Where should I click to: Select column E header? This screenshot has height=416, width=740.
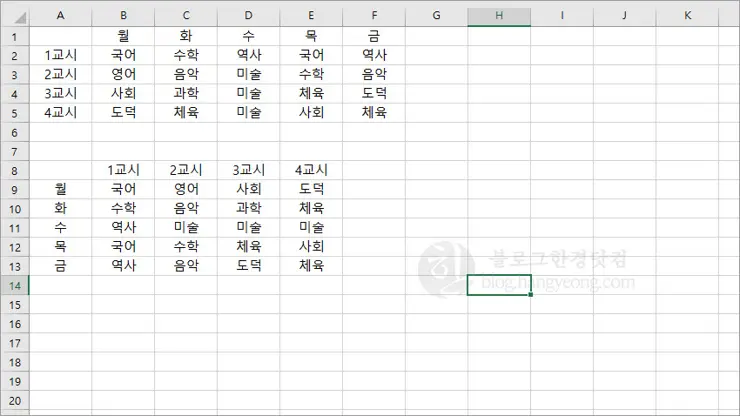pyautogui.click(x=311, y=16)
